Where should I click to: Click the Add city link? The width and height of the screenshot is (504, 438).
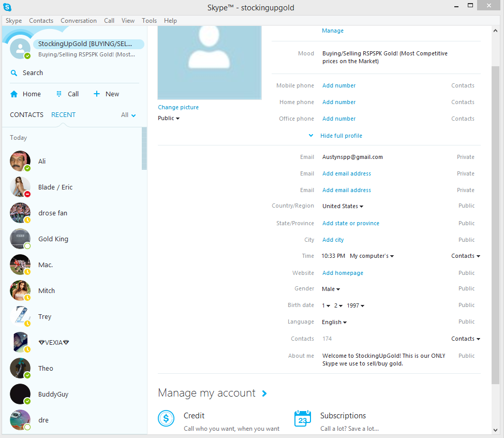[x=333, y=240]
